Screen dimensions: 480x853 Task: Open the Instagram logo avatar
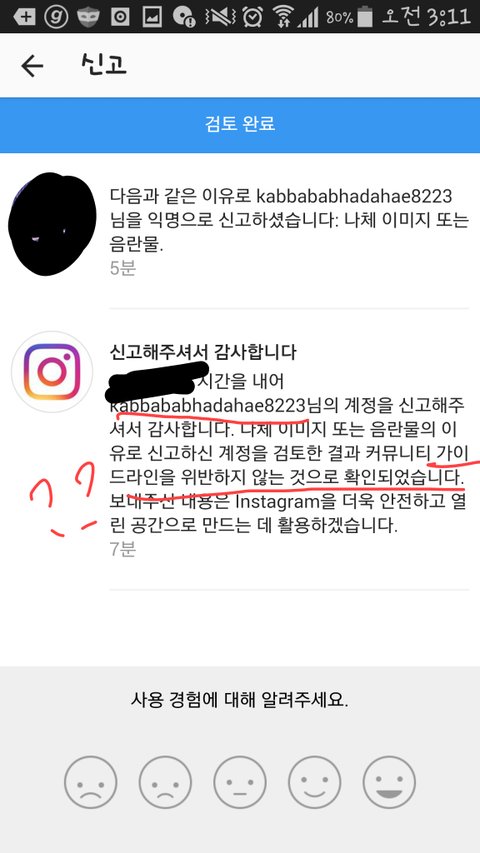pyautogui.click(x=52, y=372)
